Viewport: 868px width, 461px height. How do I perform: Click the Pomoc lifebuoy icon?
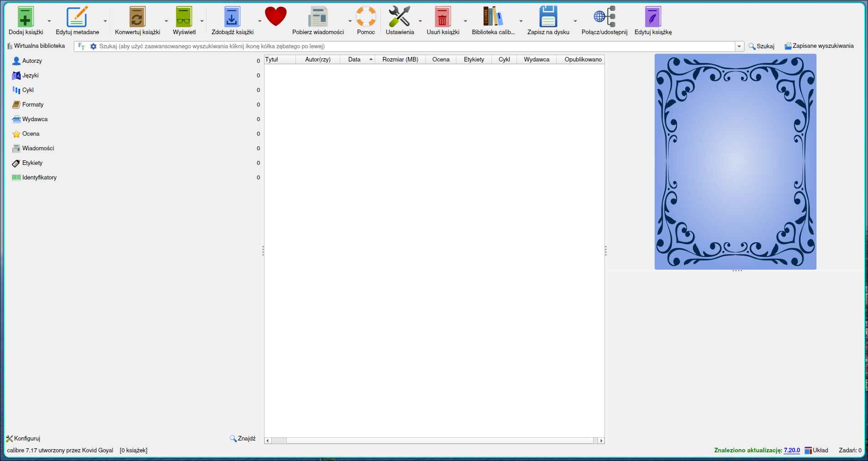[x=366, y=17]
